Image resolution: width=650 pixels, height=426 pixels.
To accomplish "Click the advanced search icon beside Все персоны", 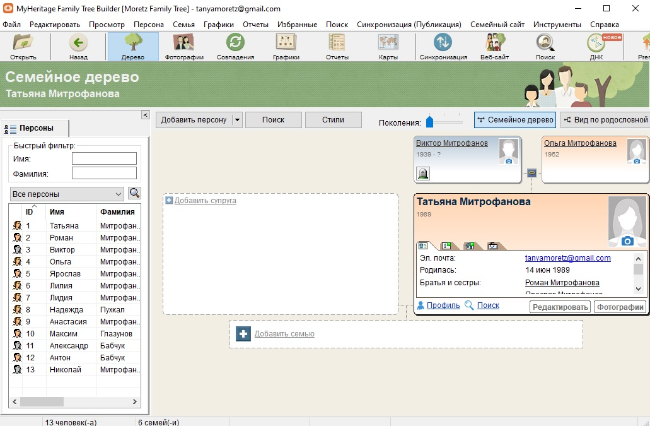I will (x=134, y=193).
